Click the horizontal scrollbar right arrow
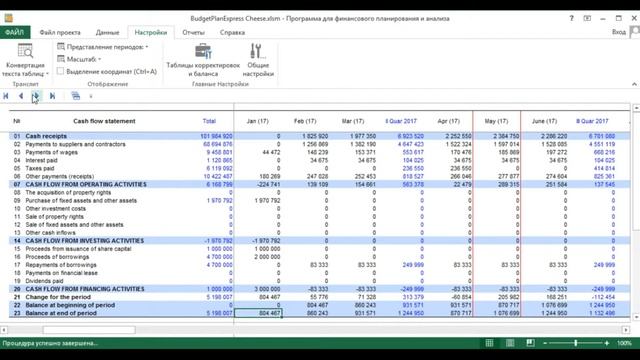 pos(626,329)
